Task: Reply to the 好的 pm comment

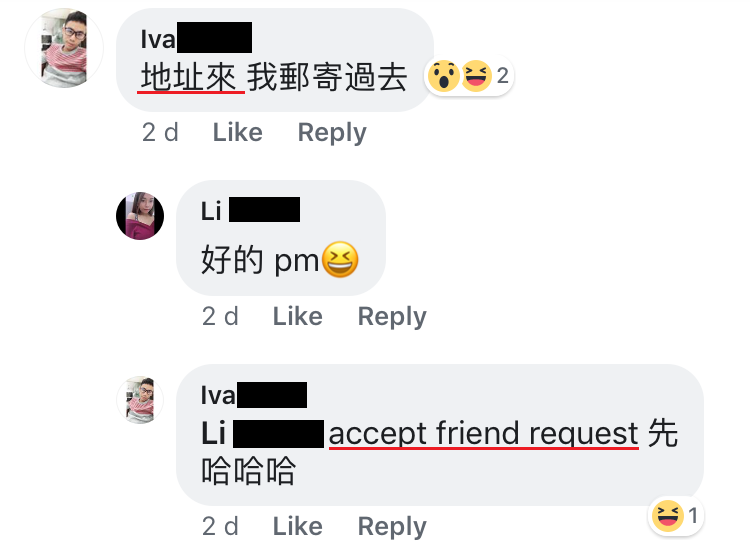Action: [392, 317]
